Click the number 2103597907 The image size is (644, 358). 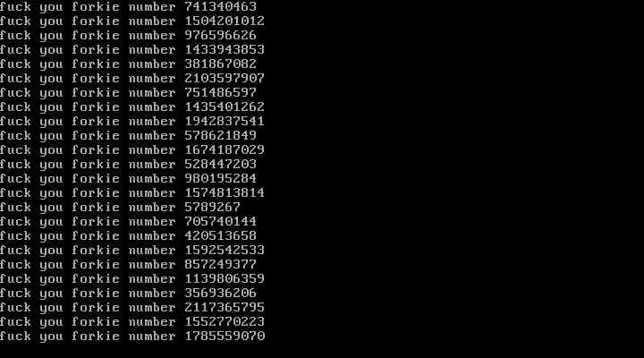[225, 78]
